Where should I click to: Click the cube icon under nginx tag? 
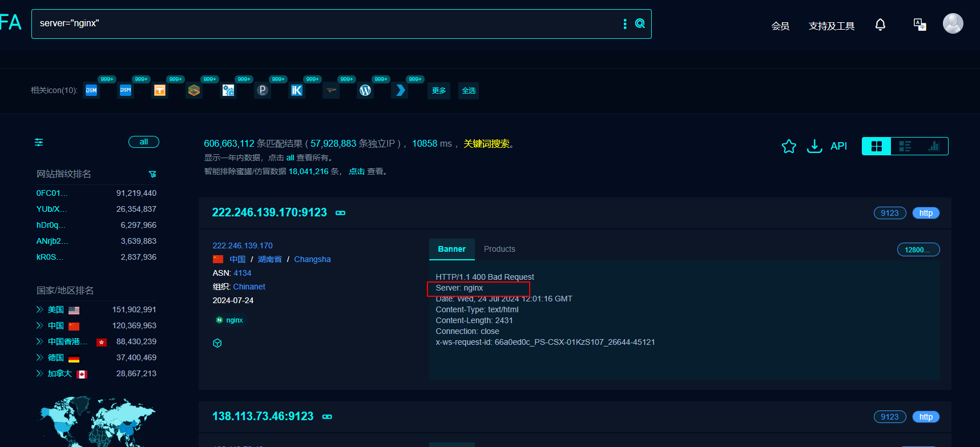(x=217, y=343)
